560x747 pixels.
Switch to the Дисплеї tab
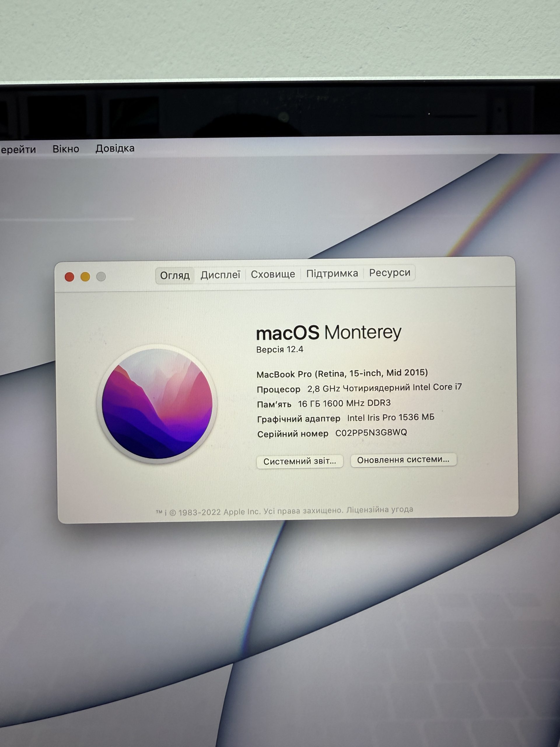[220, 275]
